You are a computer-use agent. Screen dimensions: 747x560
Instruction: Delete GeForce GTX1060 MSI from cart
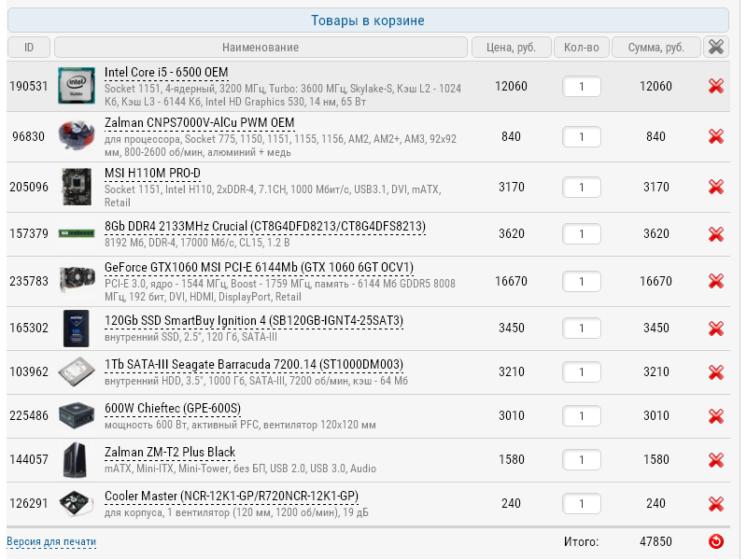click(715, 281)
